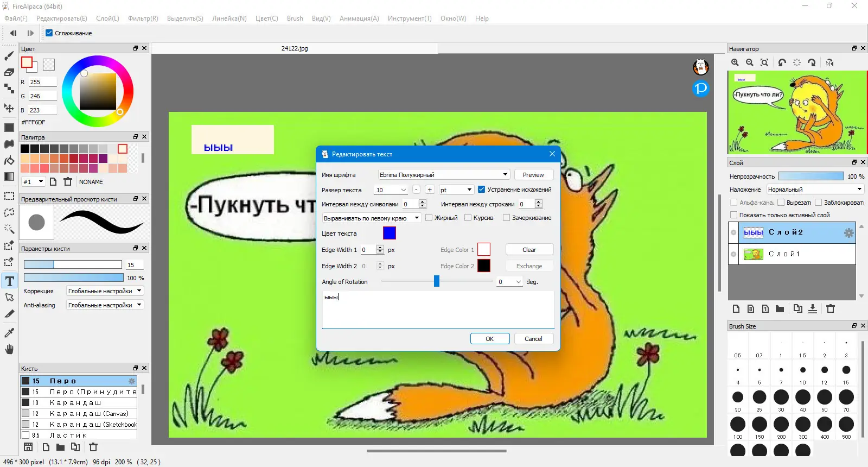Open the Слой menu in menu bar
Image resolution: width=868 pixels, height=467 pixels.
point(107,18)
